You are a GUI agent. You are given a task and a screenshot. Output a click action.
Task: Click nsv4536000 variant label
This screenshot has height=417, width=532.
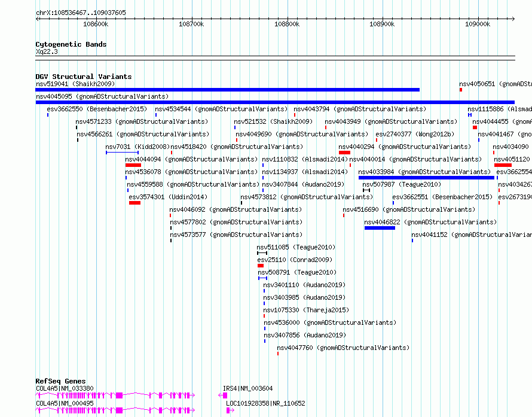(330, 322)
